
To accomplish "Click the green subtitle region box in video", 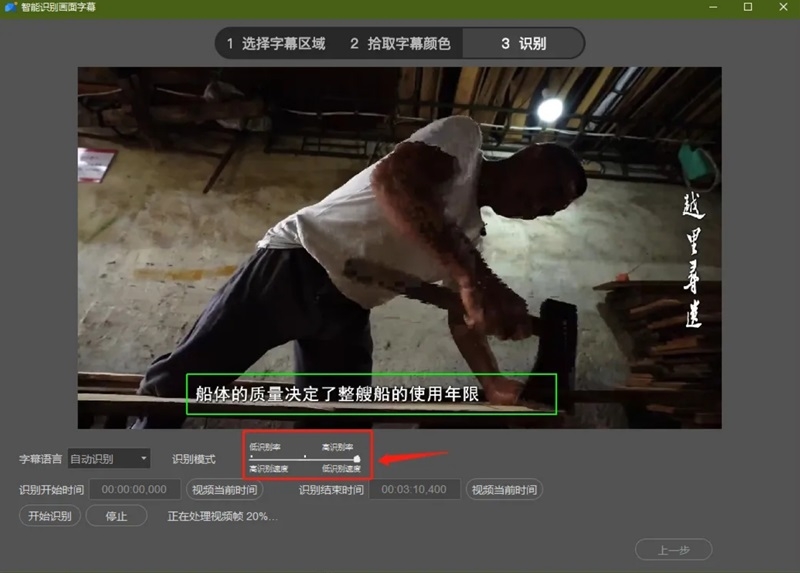I will tap(371, 394).
